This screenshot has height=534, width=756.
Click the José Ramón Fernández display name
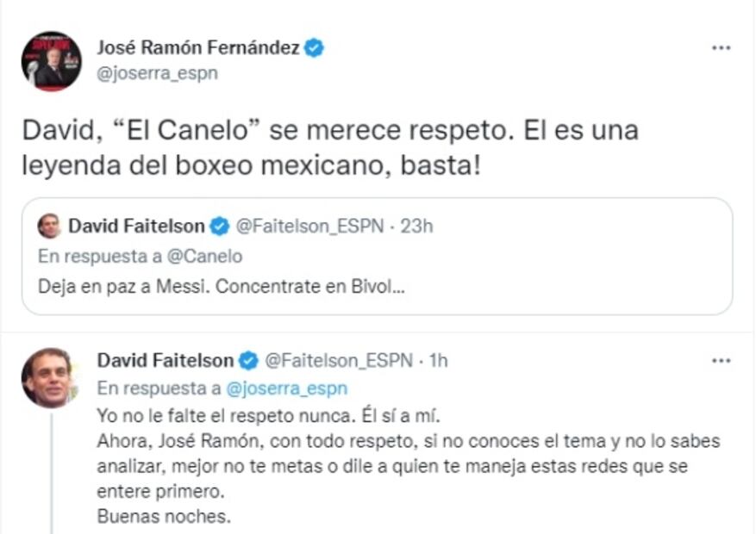coord(197,48)
